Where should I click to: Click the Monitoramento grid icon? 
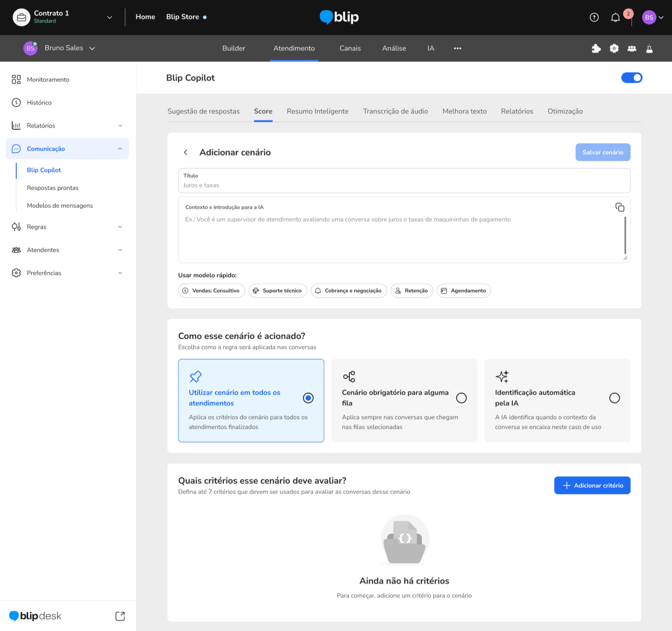click(16, 79)
